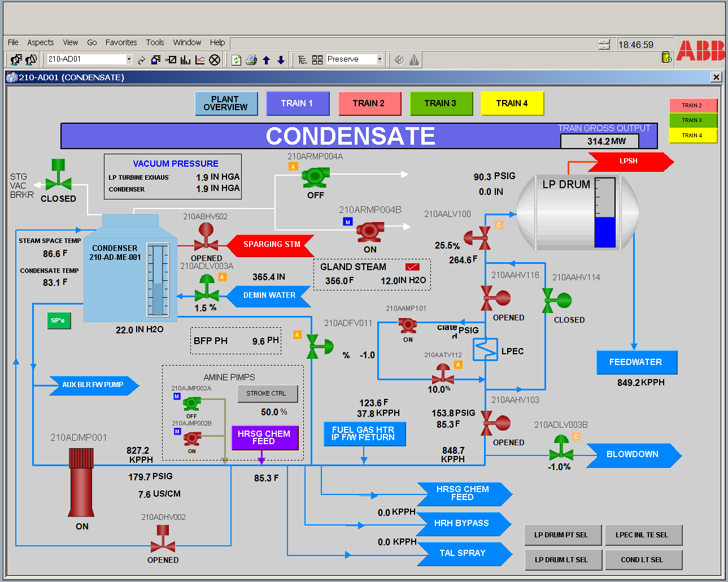Screen dimensions: 728x582
Task: Click the refresh page toolbar icon
Action: (x=237, y=60)
